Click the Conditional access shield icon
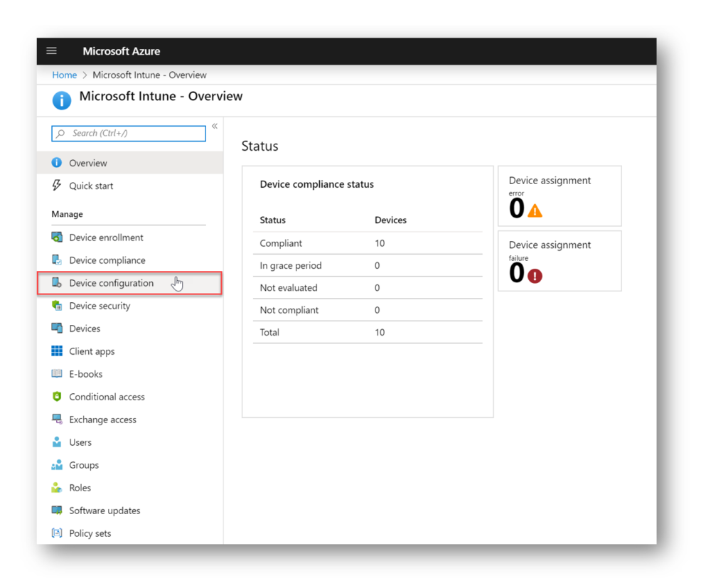Screen dimensions: 728x588 tap(57, 396)
